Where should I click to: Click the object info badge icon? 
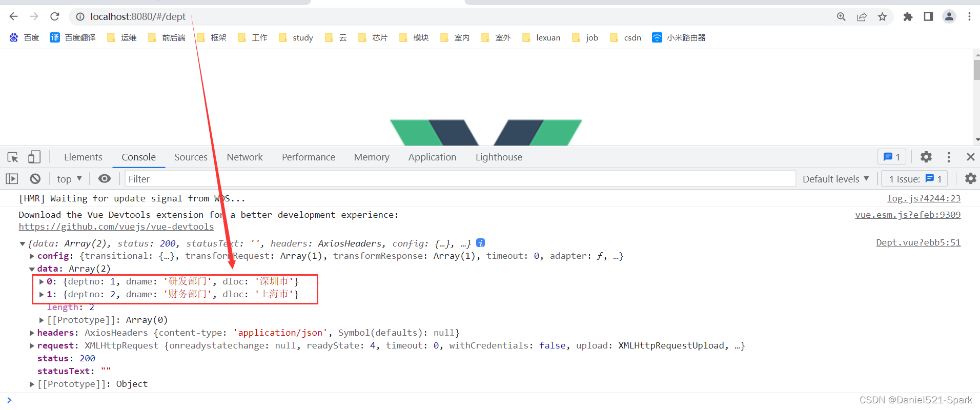[x=480, y=243]
